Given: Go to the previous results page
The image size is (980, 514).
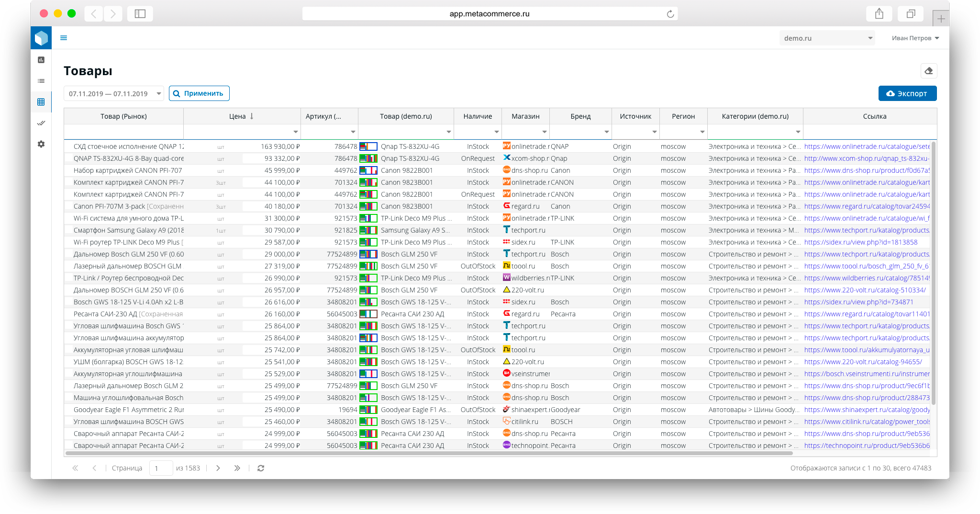Looking at the screenshot, I should 94,468.
